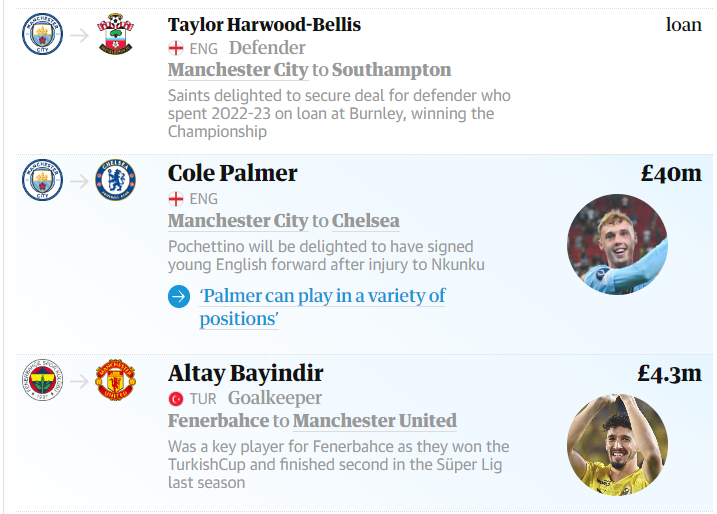
Task: Click Cole Palmer's circular photo
Action: 617,244
